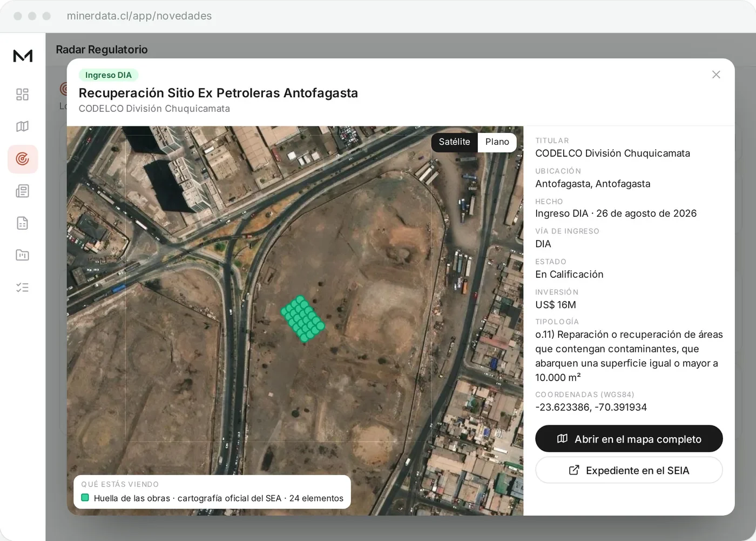
Task: Click the green project footprint on the map
Action: tap(303, 319)
